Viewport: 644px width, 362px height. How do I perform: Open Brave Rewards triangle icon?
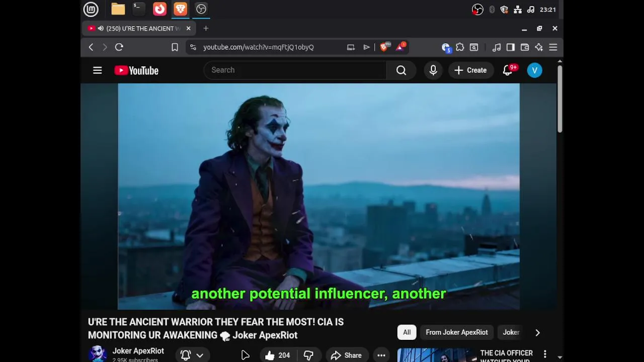pos(400,47)
